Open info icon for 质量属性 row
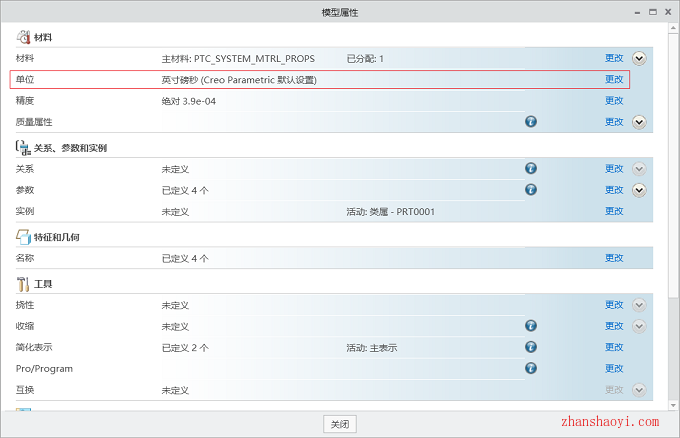The width and height of the screenshot is (680, 438). (x=531, y=121)
